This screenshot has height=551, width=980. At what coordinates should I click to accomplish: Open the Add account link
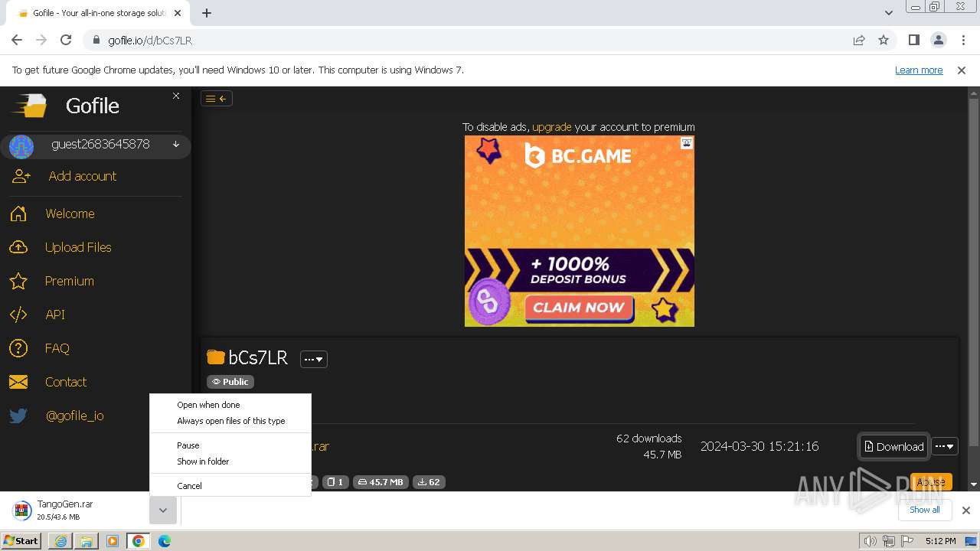[x=83, y=176]
